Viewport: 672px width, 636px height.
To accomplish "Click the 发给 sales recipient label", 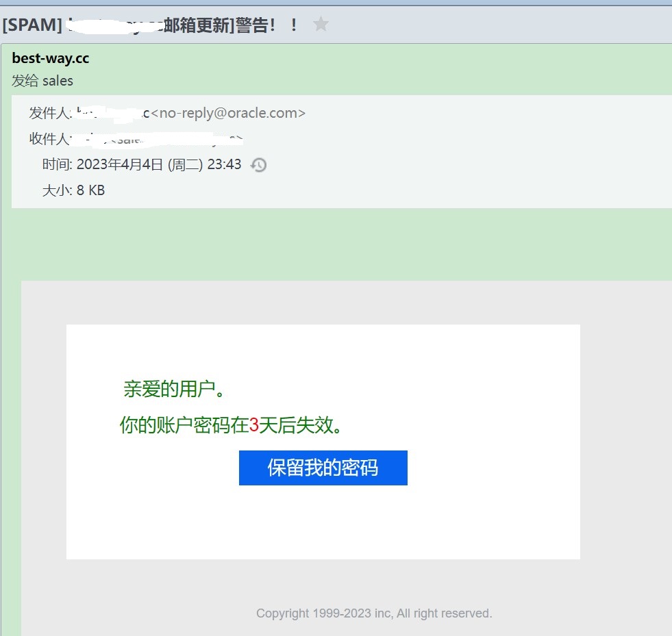I will [42, 81].
